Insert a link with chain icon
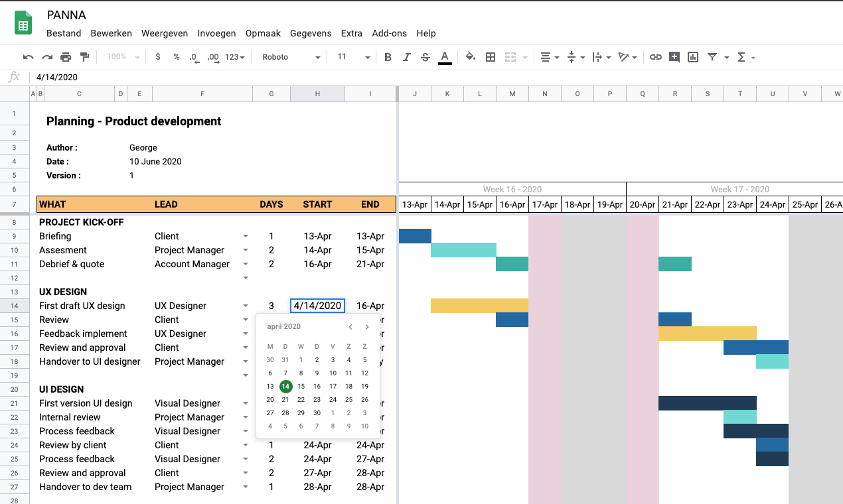The image size is (843, 504). 656,57
